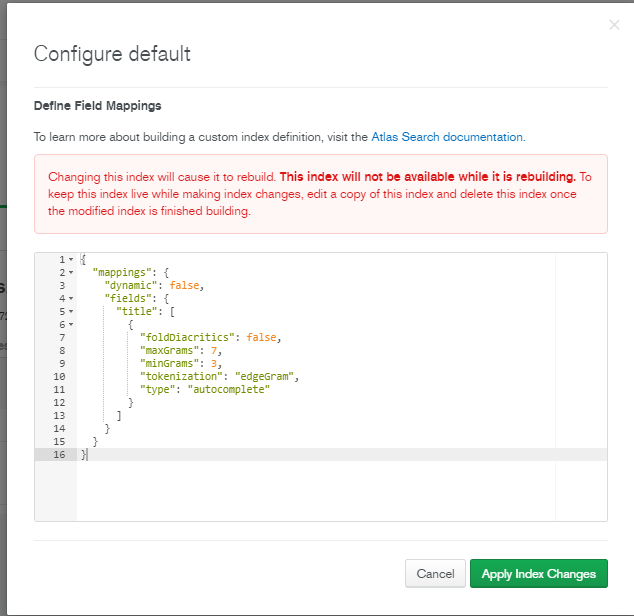Click the "foldDiacritics" false value
This screenshot has width=634, height=616.
point(262,338)
